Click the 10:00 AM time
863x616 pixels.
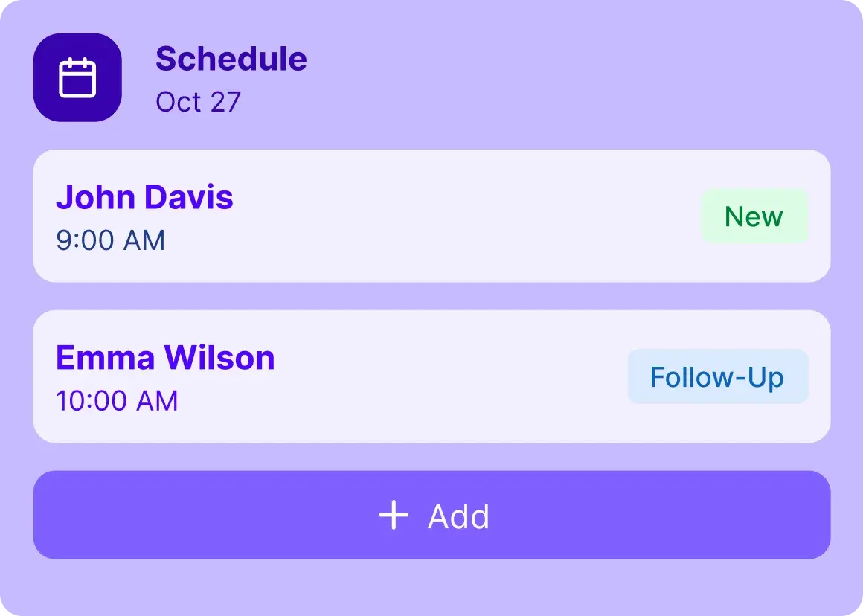[117, 401]
